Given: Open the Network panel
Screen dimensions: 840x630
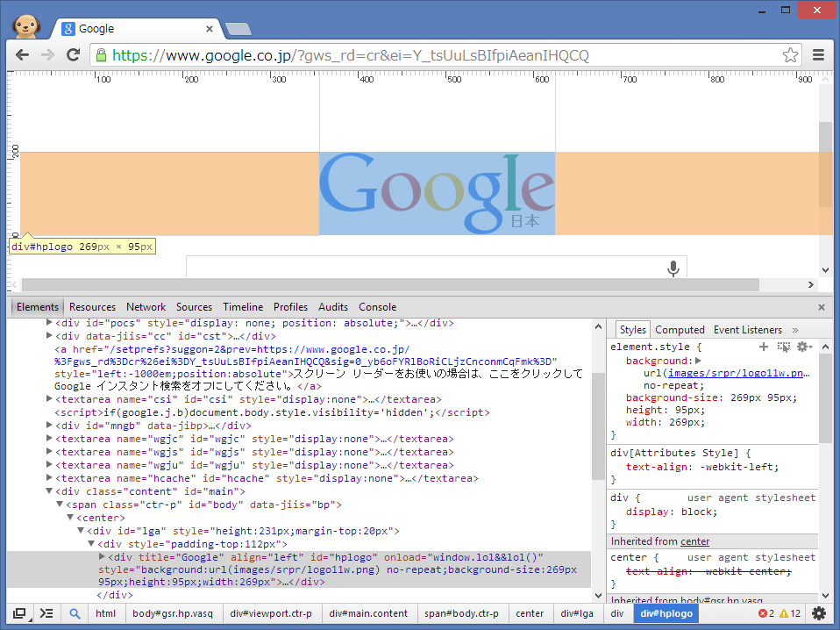Looking at the screenshot, I should [146, 307].
